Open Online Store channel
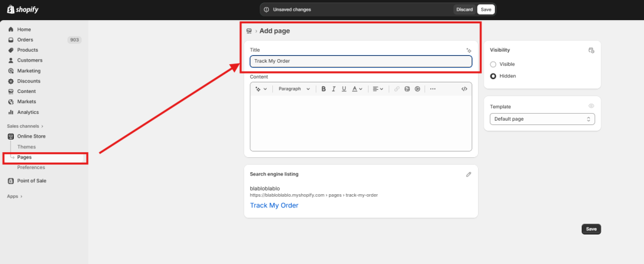Viewport: 644px width, 264px height. (x=31, y=136)
